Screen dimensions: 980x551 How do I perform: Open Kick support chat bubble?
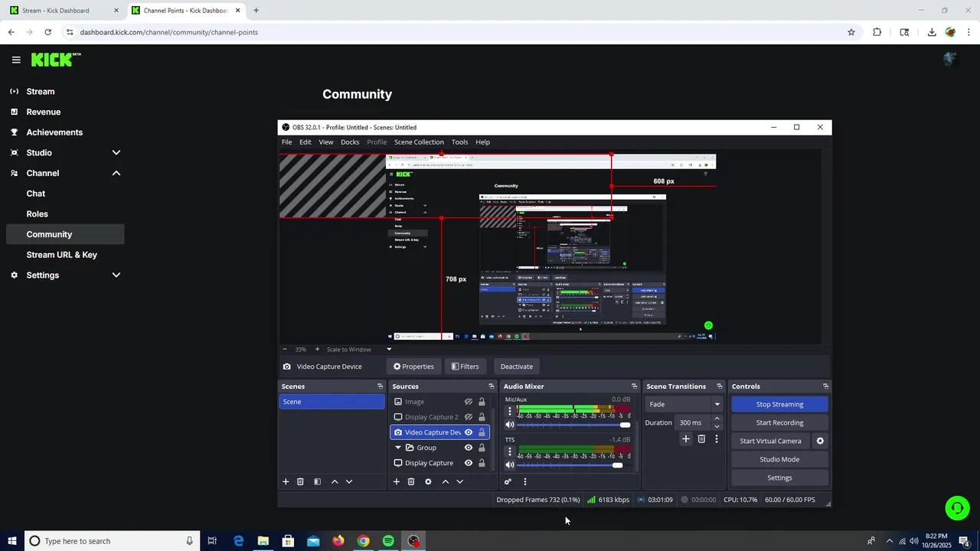956,507
